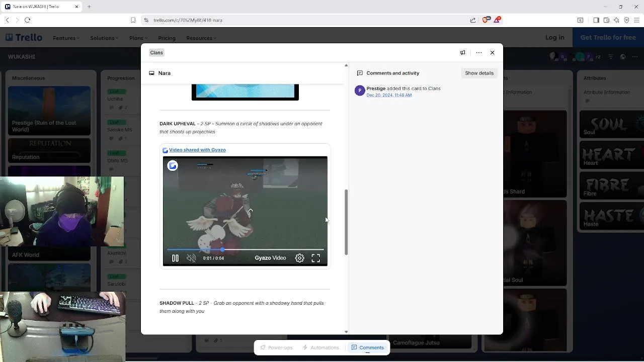644x362 pixels.
Task: Click the site settings icon in address bar
Action: 146,20
